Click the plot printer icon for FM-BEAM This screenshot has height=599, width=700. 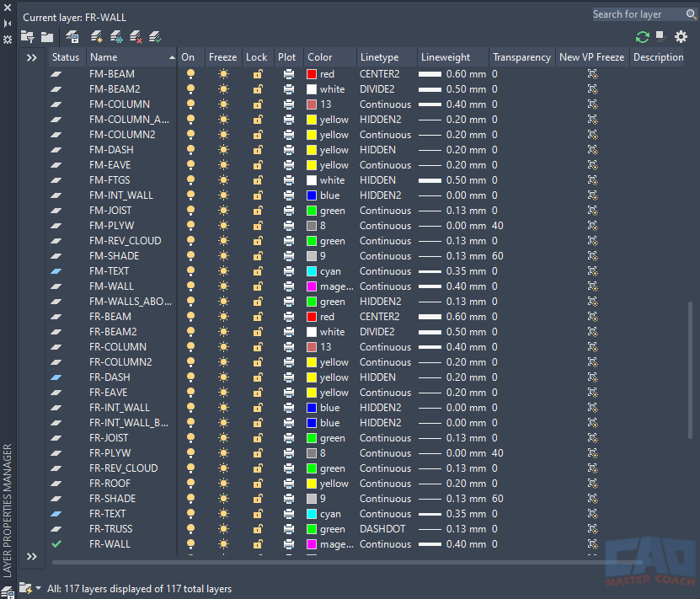point(289,74)
